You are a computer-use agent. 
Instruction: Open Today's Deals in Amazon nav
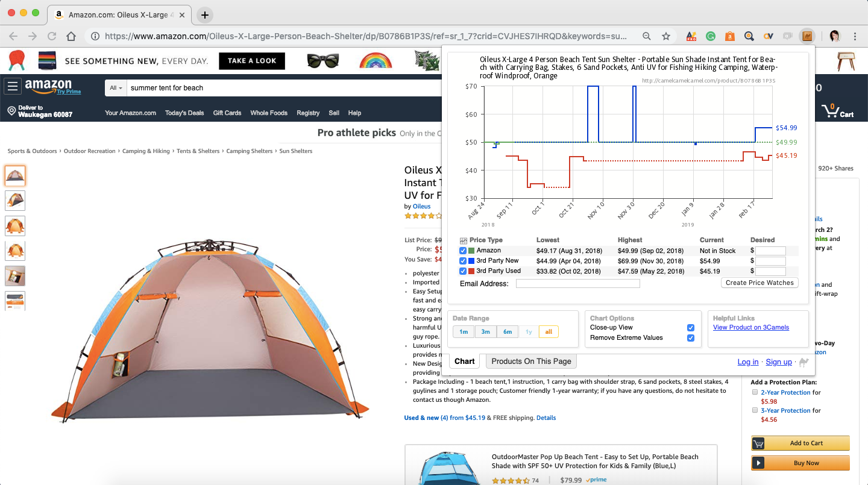tap(184, 113)
